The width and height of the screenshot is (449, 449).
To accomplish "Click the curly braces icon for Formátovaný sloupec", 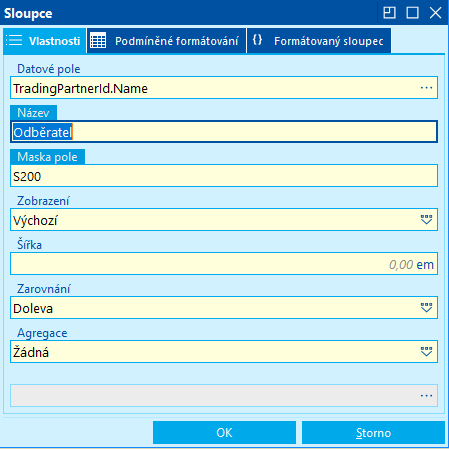I will (257, 40).
